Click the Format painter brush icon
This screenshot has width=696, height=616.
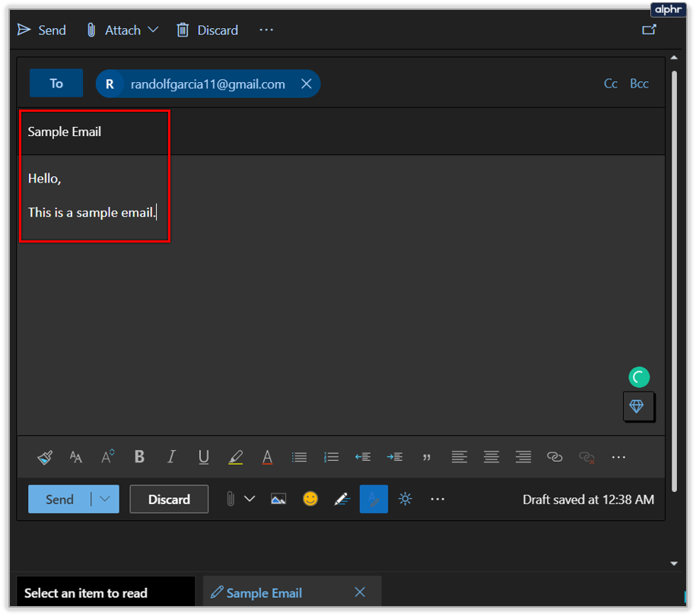(x=45, y=456)
